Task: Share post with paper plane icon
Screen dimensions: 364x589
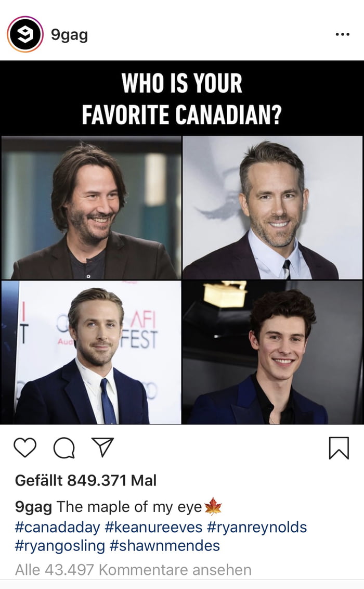Action: [x=103, y=447]
